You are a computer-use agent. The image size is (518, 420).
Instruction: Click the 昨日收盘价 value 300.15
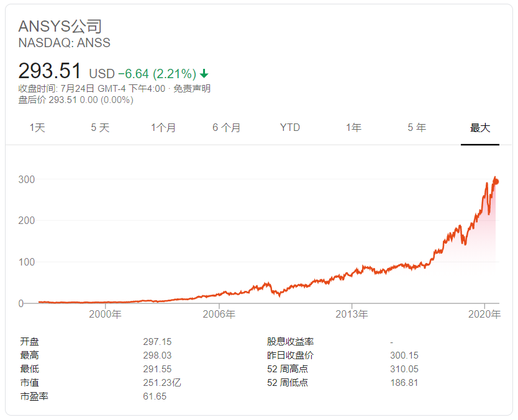[x=404, y=355]
